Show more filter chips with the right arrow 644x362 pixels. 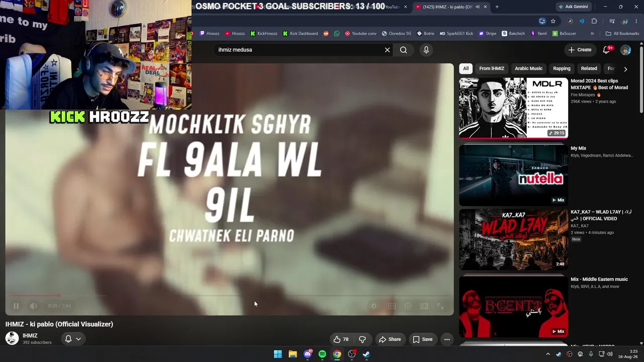(625, 69)
